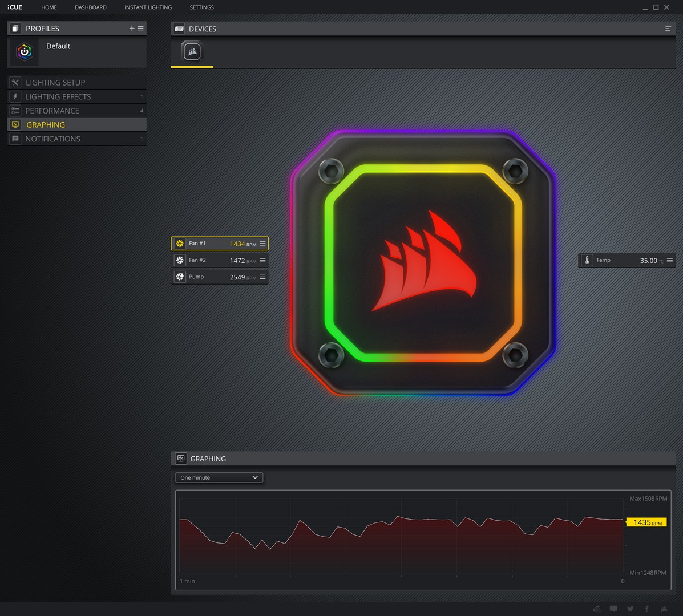Select LIGHTING EFFECTS in the sidebar
Image resolution: width=683 pixels, height=616 pixels.
76,96
